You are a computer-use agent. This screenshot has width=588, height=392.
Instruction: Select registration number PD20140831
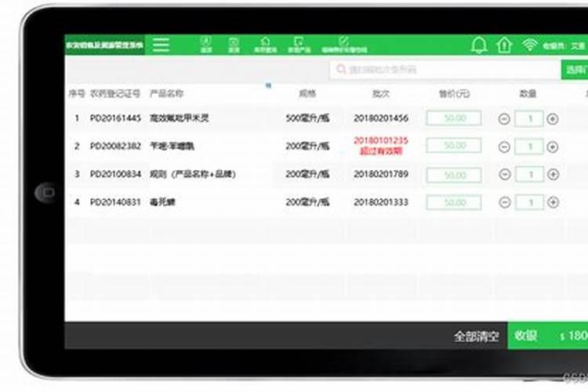[115, 202]
